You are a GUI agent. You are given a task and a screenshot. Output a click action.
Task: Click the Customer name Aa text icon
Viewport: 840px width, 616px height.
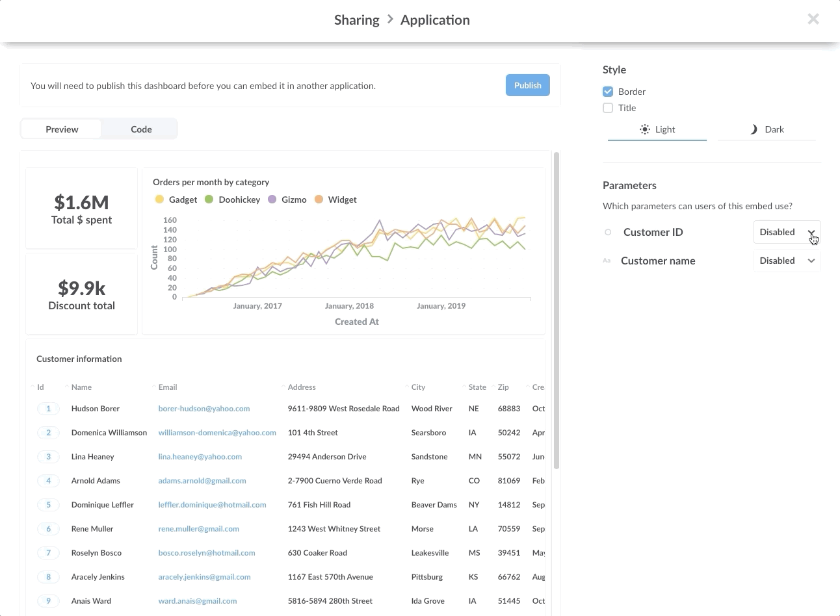[x=607, y=261]
